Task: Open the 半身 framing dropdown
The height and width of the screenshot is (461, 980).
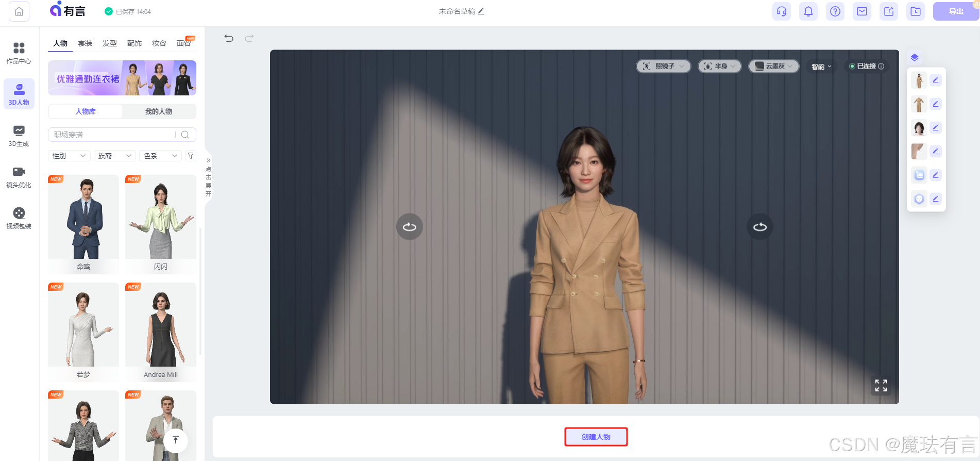Action: pyautogui.click(x=719, y=67)
